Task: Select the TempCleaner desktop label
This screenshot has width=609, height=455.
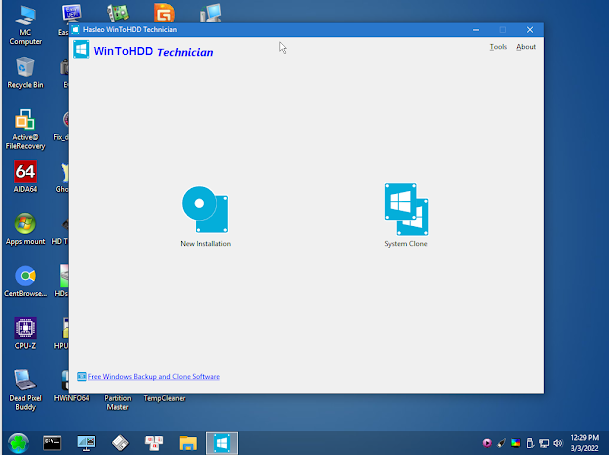Action: tap(164, 398)
